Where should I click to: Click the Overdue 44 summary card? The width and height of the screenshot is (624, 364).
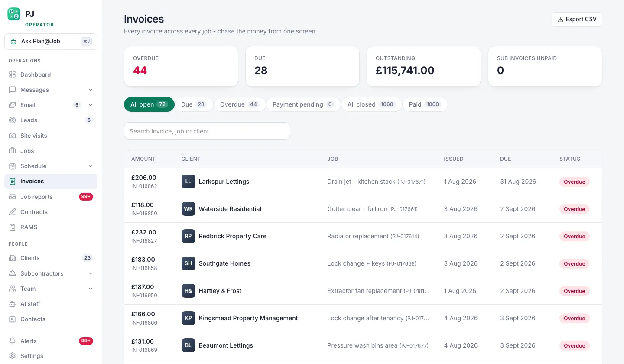[181, 66]
